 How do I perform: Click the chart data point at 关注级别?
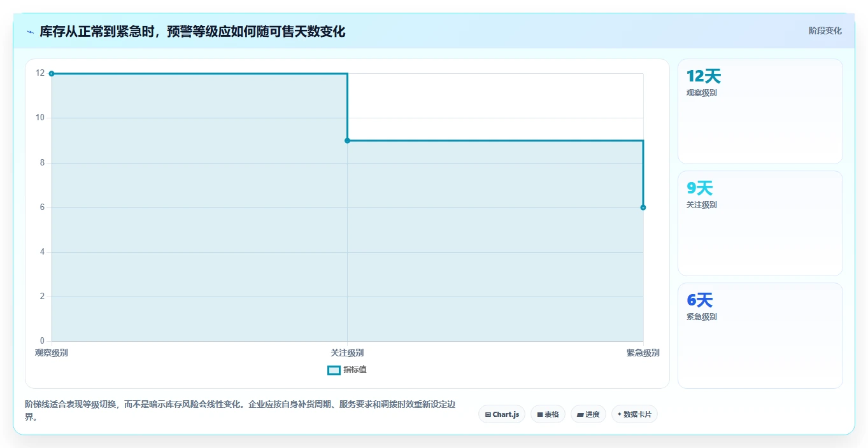coord(347,141)
